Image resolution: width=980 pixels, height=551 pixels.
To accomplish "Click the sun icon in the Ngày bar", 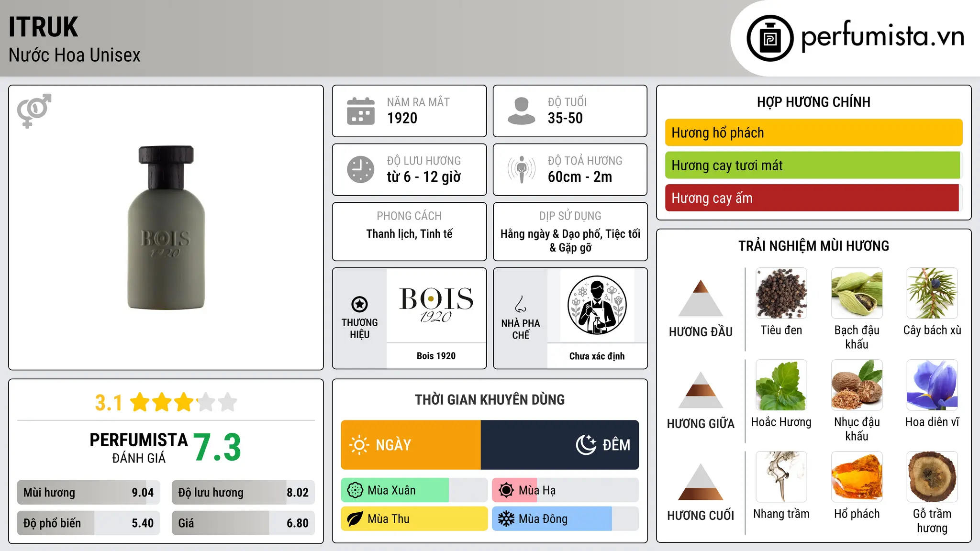I will click(x=359, y=445).
